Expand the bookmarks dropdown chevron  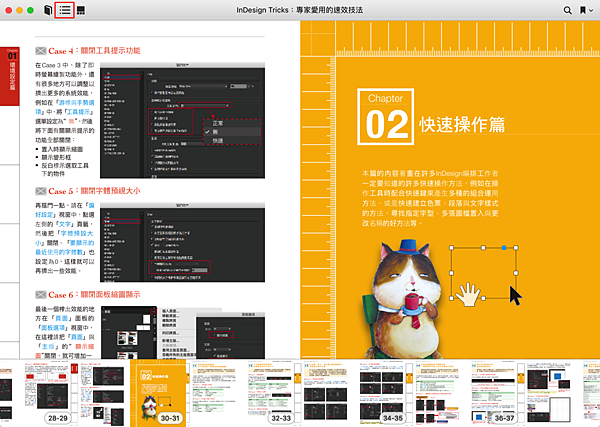pyautogui.click(x=591, y=11)
